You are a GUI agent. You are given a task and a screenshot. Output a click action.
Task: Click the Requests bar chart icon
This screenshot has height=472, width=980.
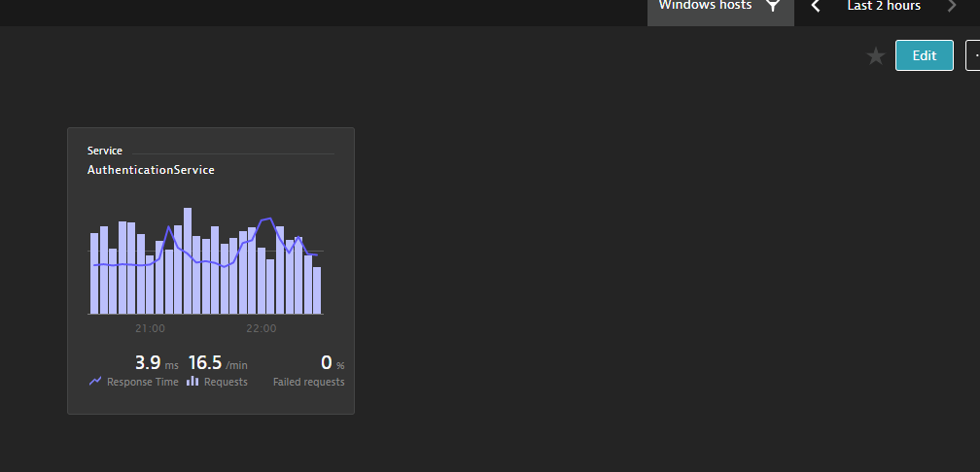[x=192, y=382]
